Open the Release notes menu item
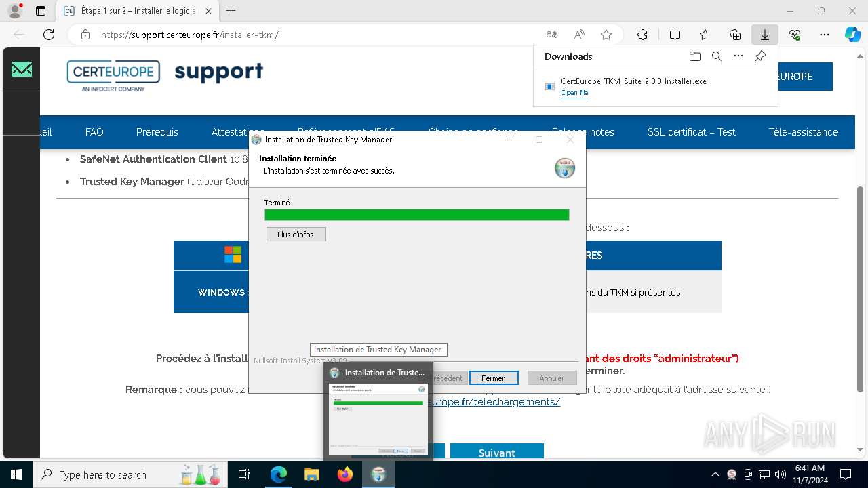Viewport: 868px width, 488px height. (x=583, y=132)
